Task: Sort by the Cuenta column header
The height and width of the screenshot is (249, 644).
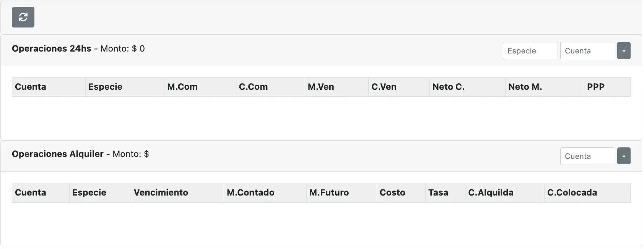Action: [x=30, y=87]
